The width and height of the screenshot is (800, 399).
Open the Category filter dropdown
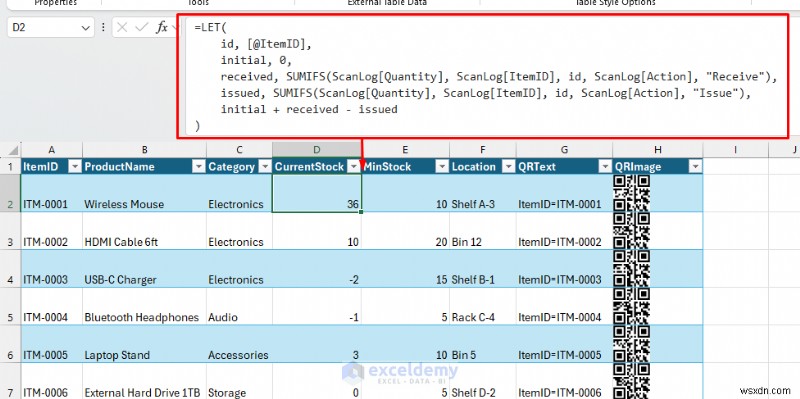[265, 167]
